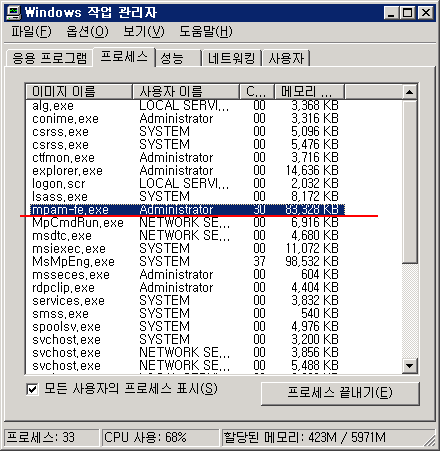Select the msiexec.exe process
440x451 pixels.
click(x=185, y=249)
